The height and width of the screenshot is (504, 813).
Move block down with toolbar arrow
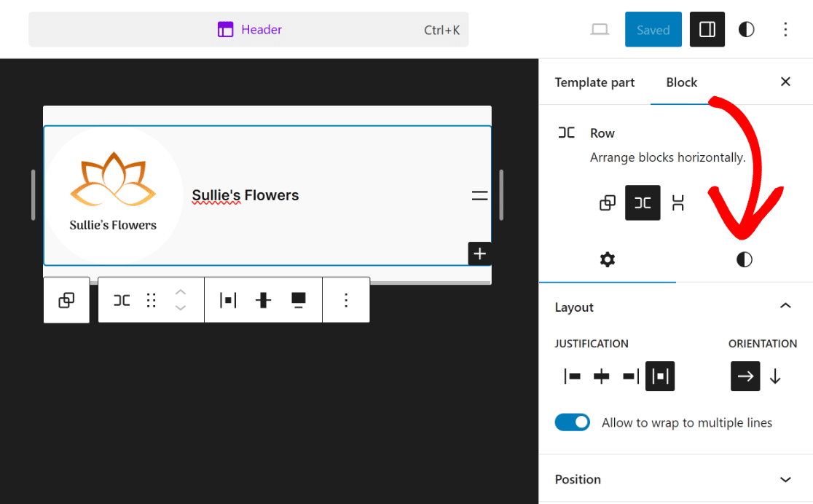point(181,307)
